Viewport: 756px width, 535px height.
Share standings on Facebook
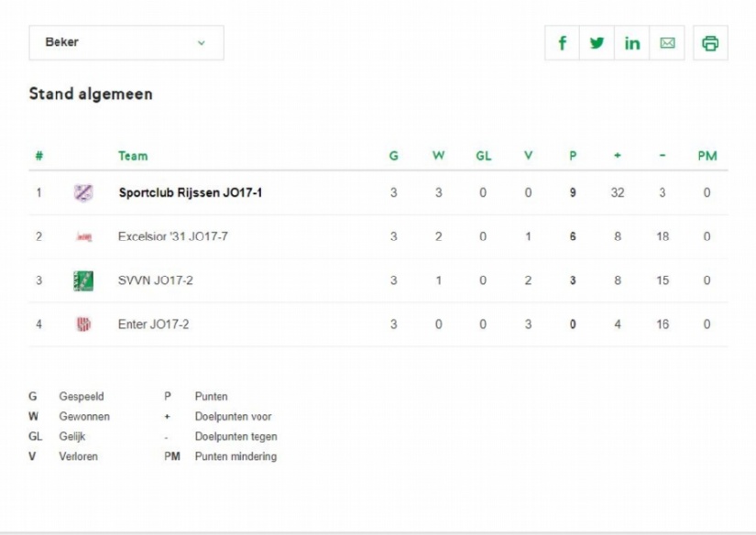[562, 43]
